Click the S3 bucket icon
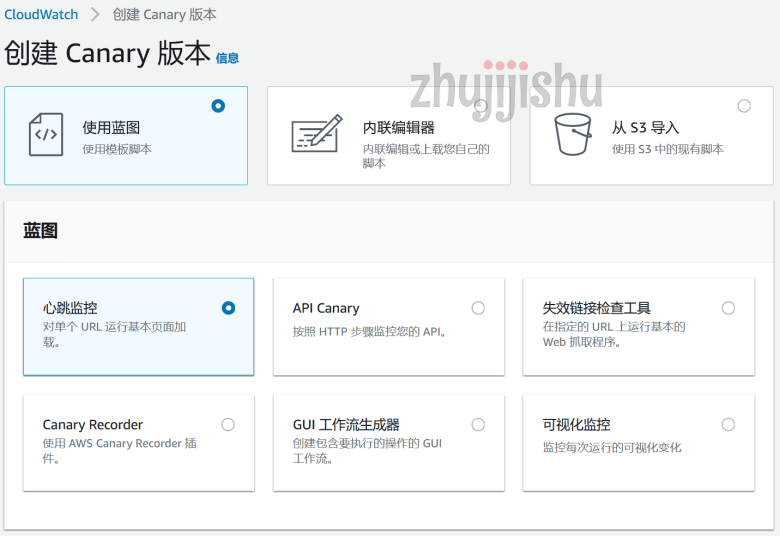This screenshot has width=780, height=536. coord(573,134)
